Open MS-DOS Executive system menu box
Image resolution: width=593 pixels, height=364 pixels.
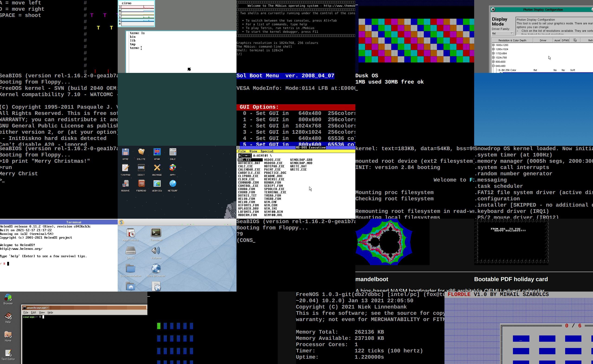(238, 148)
